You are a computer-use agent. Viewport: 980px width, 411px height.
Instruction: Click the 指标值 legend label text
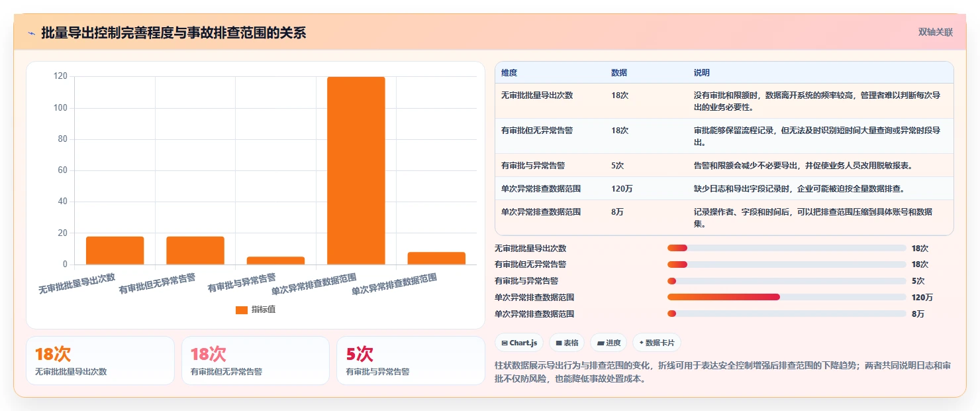(x=264, y=310)
